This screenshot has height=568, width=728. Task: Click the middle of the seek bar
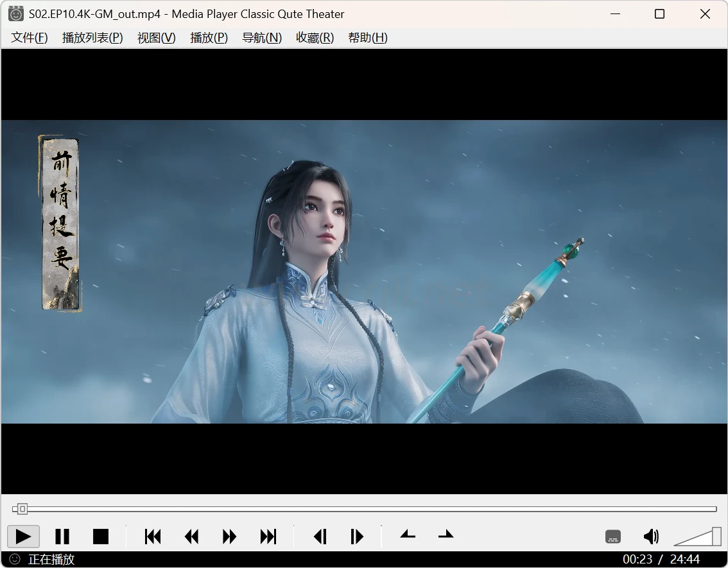click(x=364, y=509)
